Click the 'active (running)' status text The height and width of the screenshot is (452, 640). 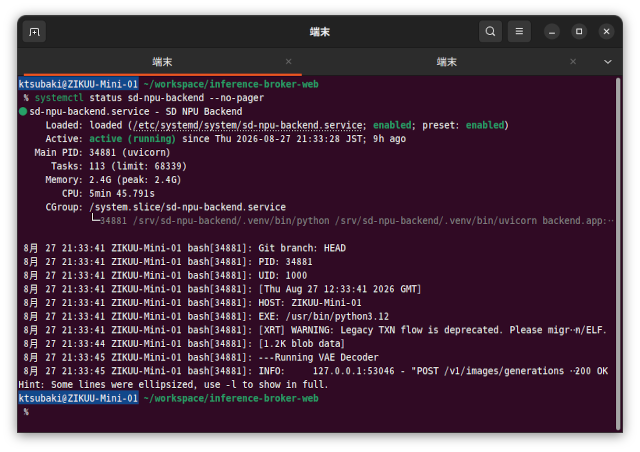click(x=132, y=139)
